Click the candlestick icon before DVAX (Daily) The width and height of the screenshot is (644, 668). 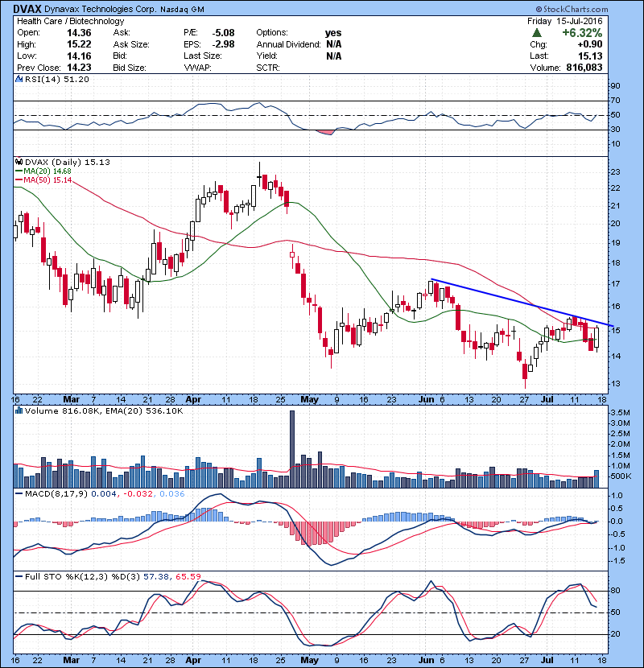pos(19,162)
